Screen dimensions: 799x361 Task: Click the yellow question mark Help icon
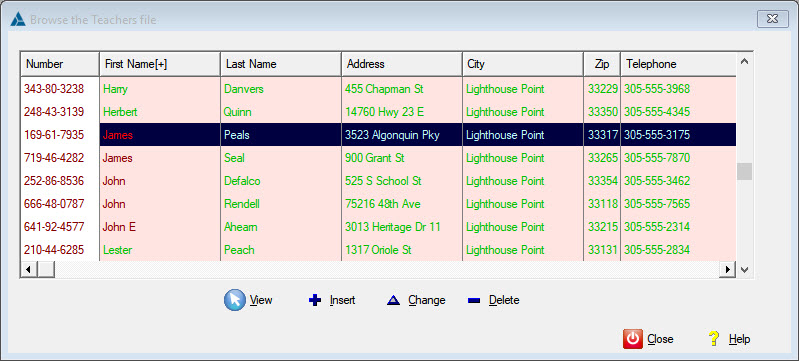pyautogui.click(x=714, y=339)
